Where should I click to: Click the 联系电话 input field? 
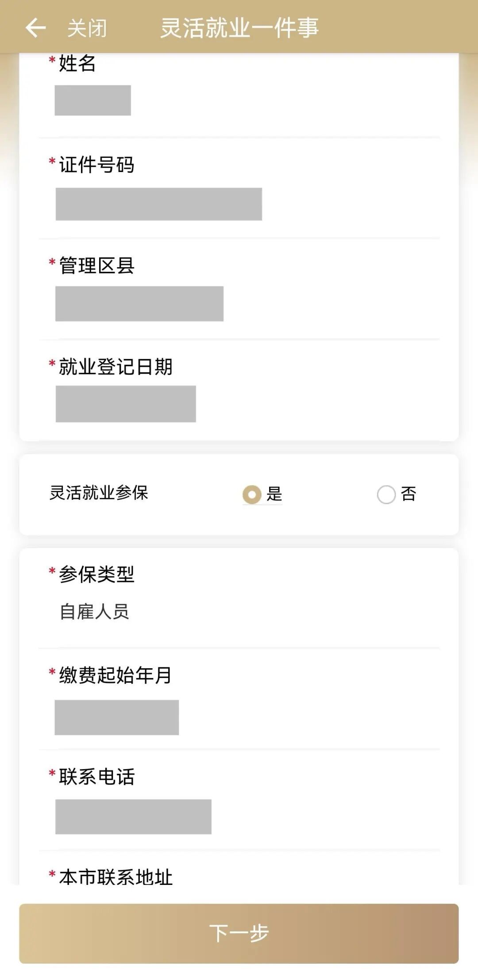pos(133,816)
